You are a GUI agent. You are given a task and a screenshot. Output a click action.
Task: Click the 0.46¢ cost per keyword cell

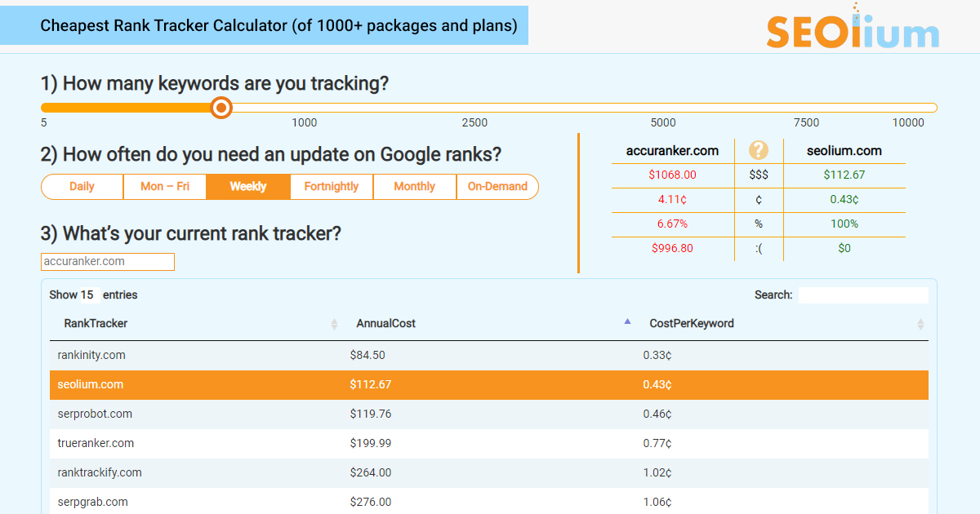click(x=657, y=414)
